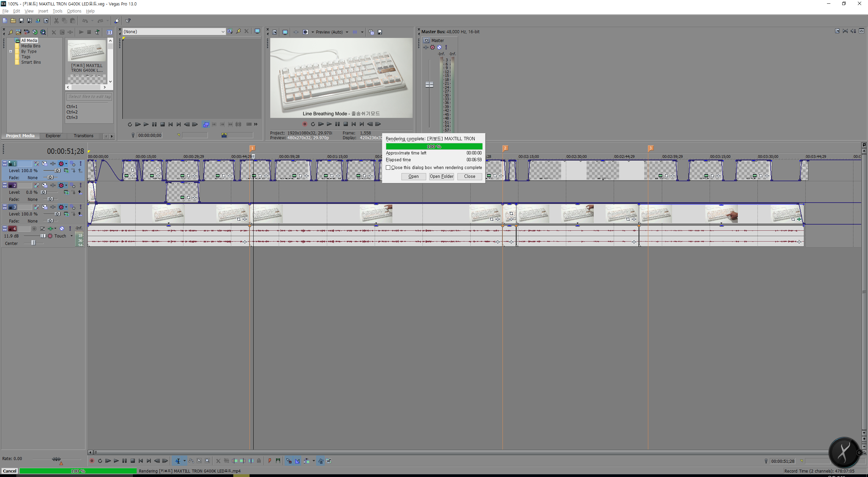Screen dimensions: 868x477
Task: Switch to the Transitions tab
Action: click(83, 136)
